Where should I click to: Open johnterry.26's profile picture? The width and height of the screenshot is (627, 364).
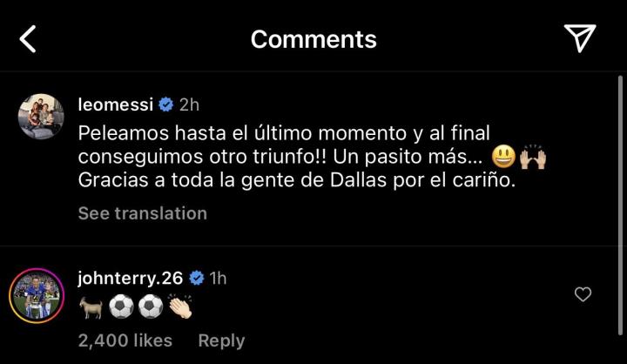(x=37, y=295)
